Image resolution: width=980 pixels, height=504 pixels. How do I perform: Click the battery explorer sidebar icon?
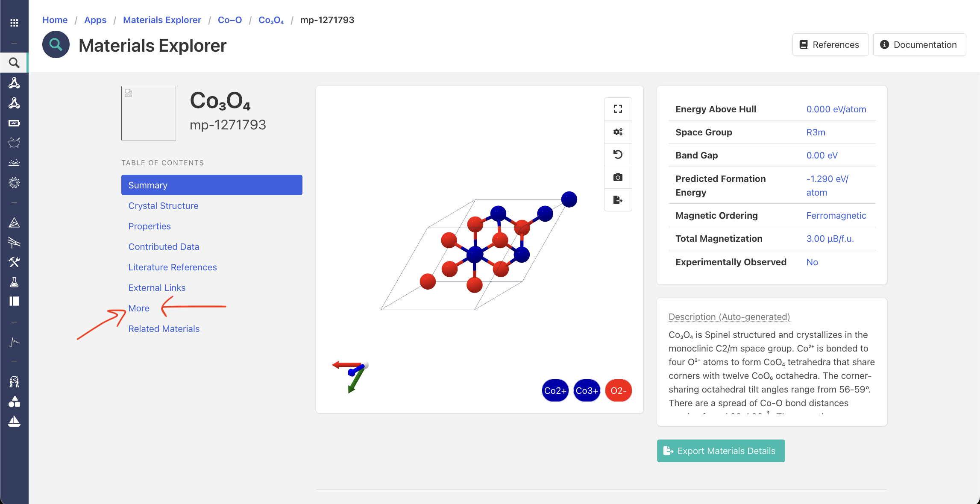click(14, 123)
